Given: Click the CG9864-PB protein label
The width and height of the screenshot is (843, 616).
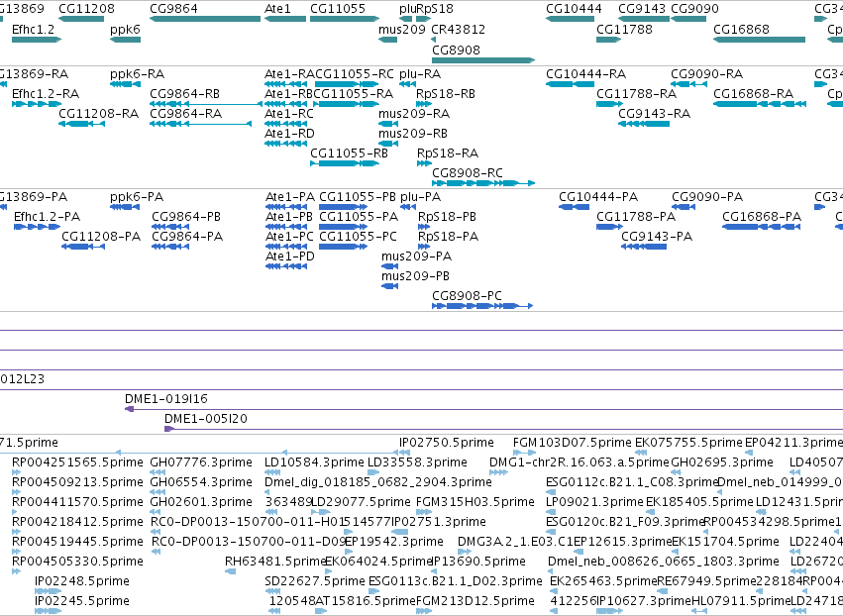Looking at the screenshot, I should click(186, 217).
